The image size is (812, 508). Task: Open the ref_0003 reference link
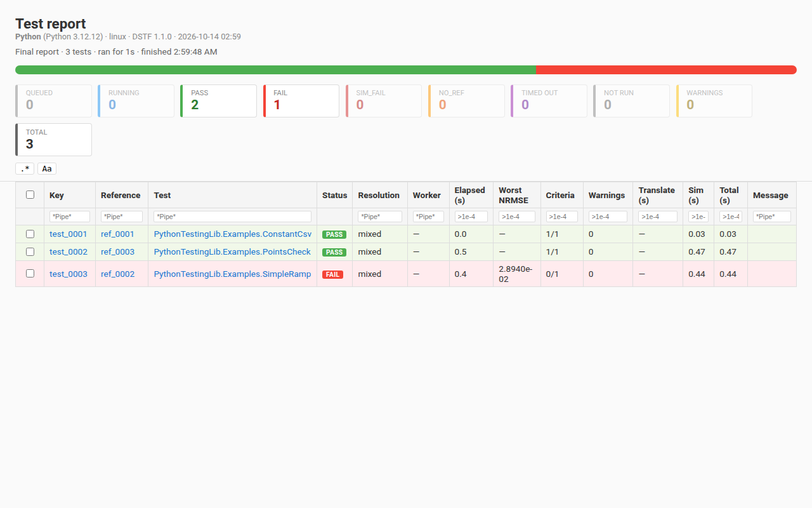pos(117,252)
